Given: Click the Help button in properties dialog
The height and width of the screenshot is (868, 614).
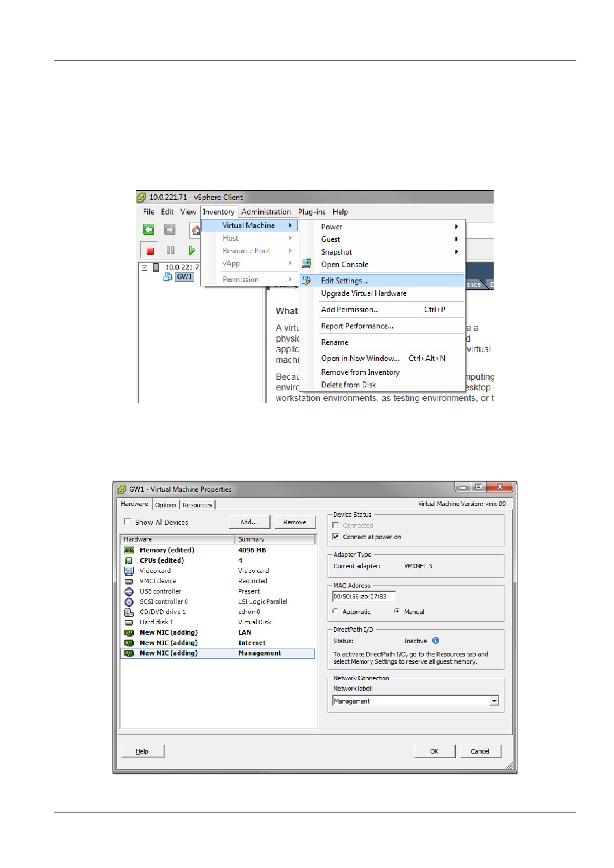Looking at the screenshot, I should tap(143, 752).
